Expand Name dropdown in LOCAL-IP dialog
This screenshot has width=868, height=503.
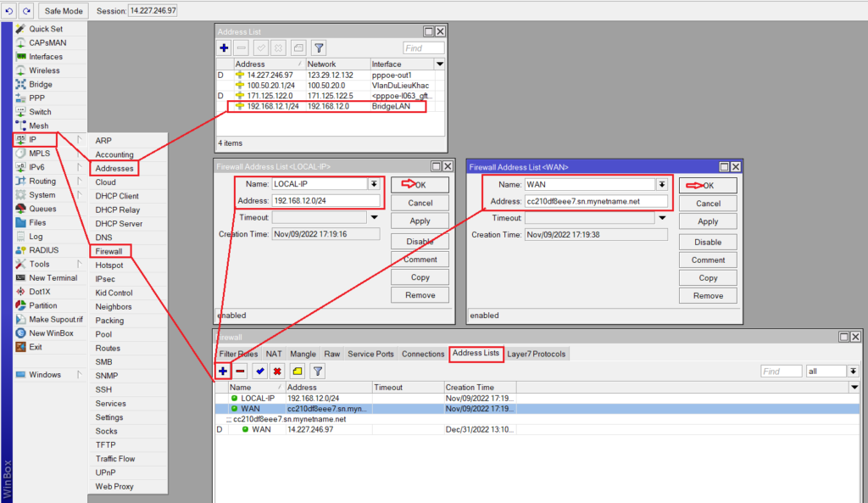pos(374,184)
